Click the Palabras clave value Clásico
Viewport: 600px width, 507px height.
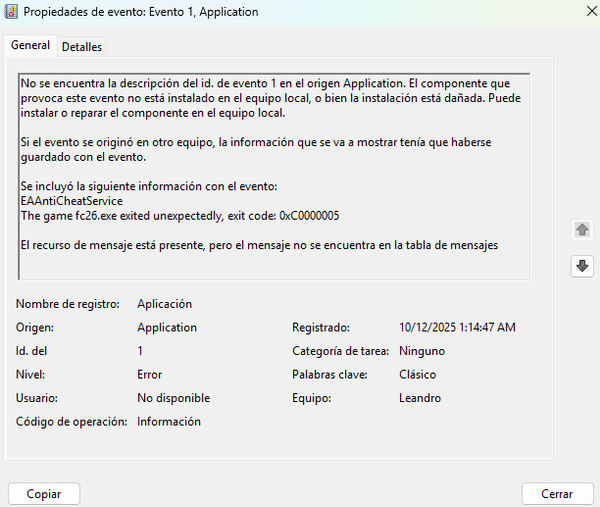tap(419, 375)
